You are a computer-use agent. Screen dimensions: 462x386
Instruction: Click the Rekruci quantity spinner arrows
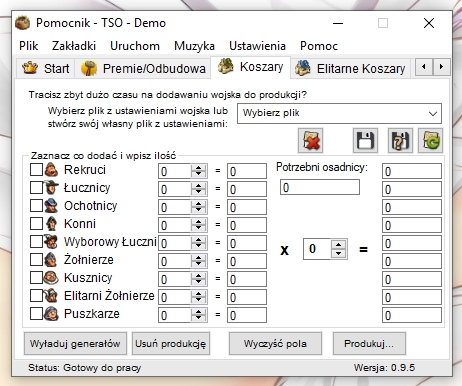coord(199,171)
